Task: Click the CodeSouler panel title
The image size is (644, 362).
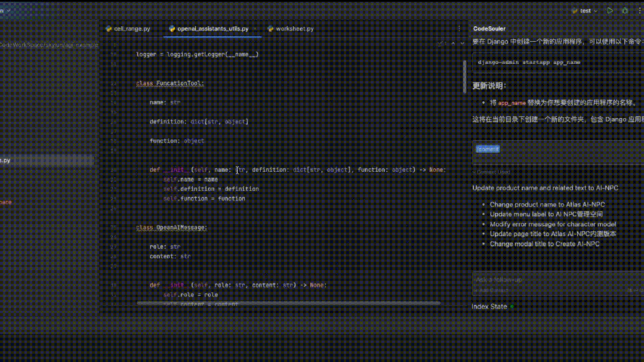Action: 489,29
